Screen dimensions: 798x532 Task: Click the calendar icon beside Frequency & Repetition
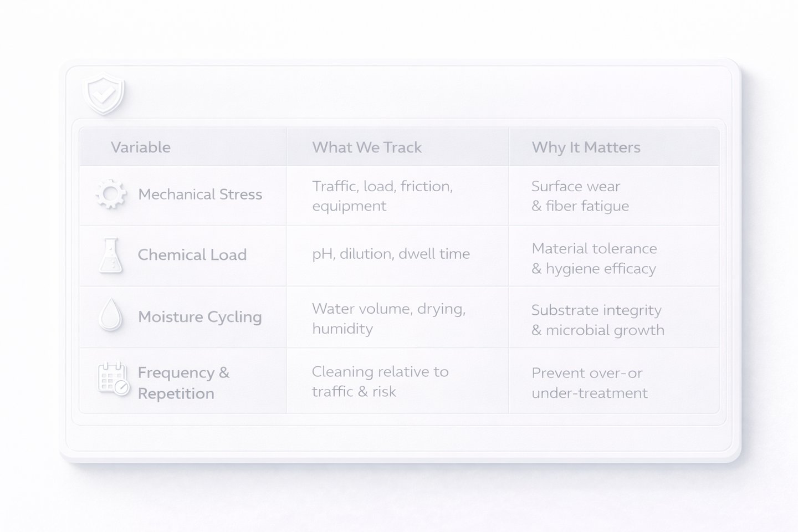(x=114, y=379)
